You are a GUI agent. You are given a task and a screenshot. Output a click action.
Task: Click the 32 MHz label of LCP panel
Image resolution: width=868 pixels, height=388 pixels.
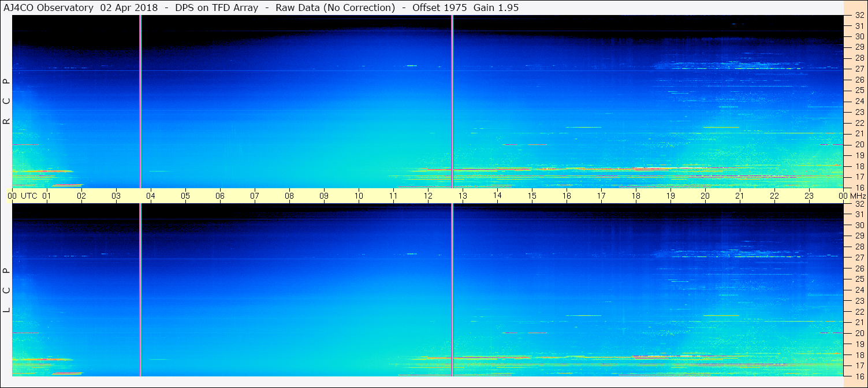tap(859, 204)
